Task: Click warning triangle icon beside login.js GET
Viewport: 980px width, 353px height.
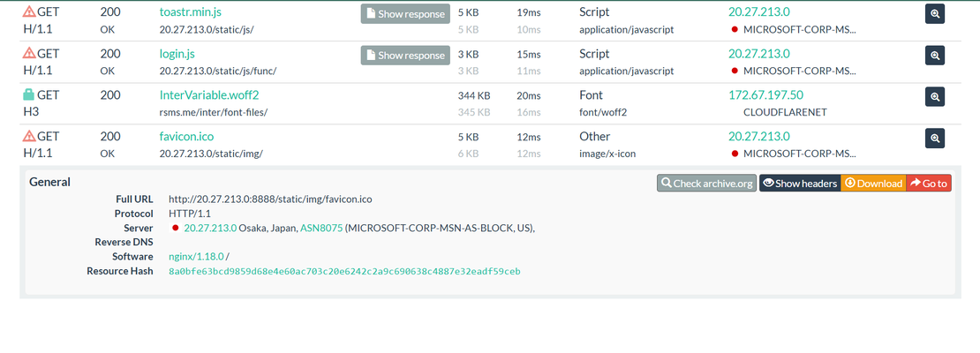Action: [29, 54]
